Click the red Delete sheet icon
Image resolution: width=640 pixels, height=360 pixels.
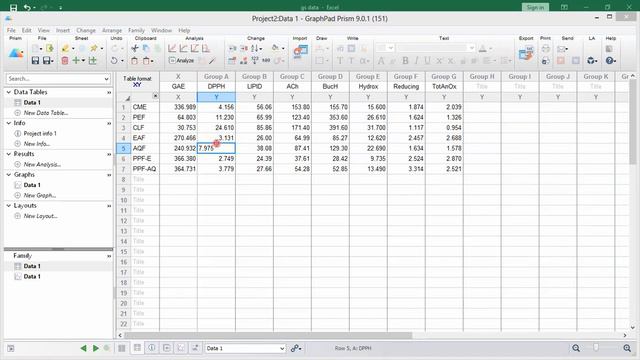tap(64, 61)
